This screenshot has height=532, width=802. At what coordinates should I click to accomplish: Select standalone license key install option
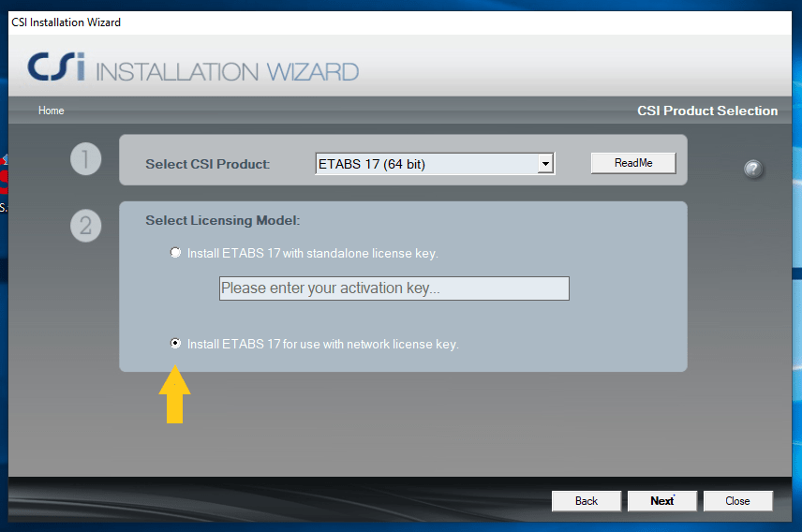pos(175,252)
